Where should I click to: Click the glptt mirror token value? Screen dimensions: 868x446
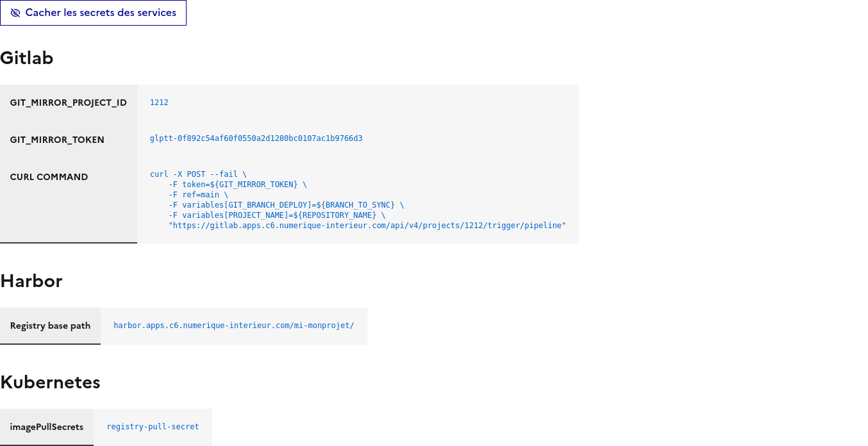(256, 138)
